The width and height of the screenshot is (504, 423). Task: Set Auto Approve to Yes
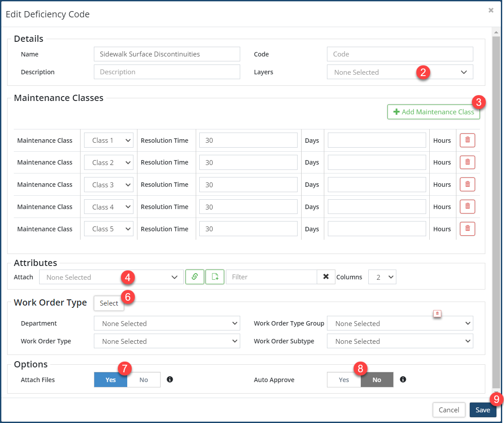coord(344,380)
